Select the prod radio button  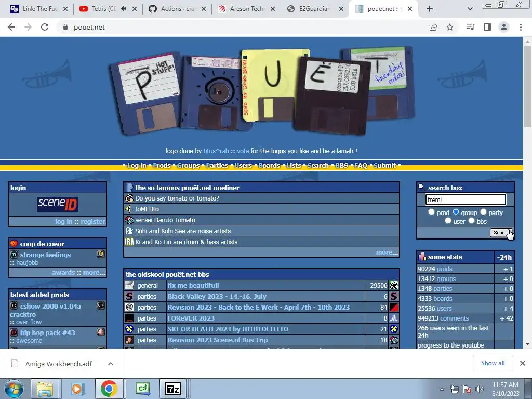click(x=431, y=212)
